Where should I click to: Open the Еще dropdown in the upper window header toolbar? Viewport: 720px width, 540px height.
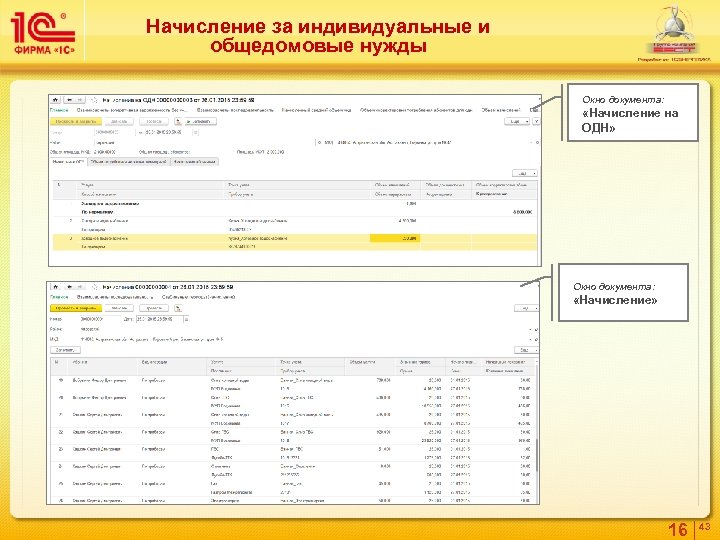[x=517, y=121]
